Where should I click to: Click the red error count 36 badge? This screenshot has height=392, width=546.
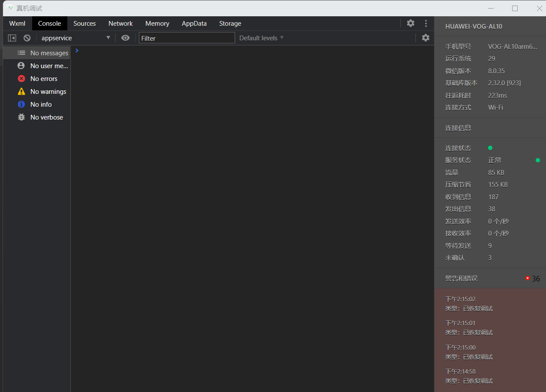(x=533, y=278)
